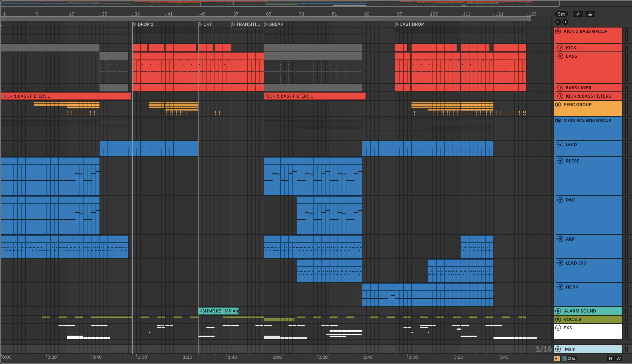Unfold the ALARM SOUND track
This screenshot has width=632, height=364.
pos(558,311)
